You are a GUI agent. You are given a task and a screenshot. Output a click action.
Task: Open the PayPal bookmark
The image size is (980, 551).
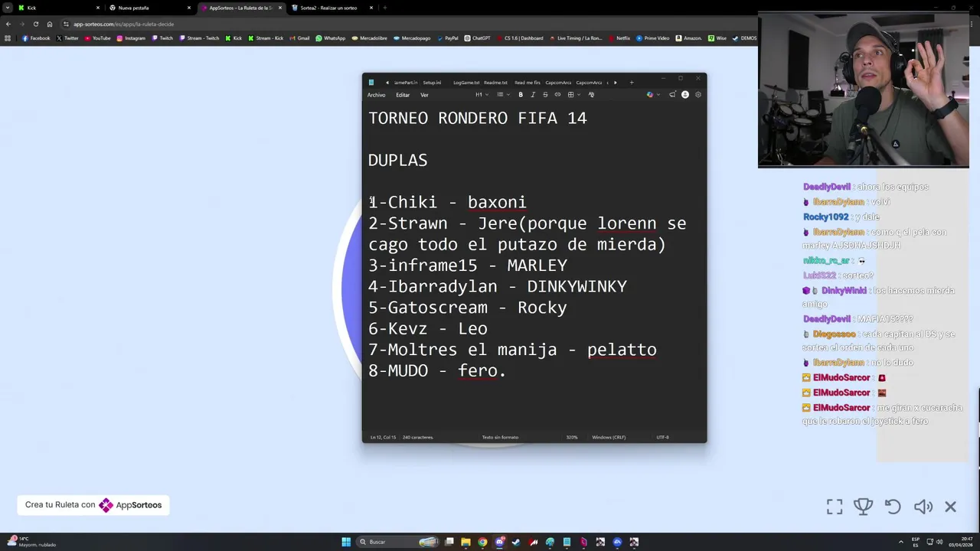(x=447, y=38)
